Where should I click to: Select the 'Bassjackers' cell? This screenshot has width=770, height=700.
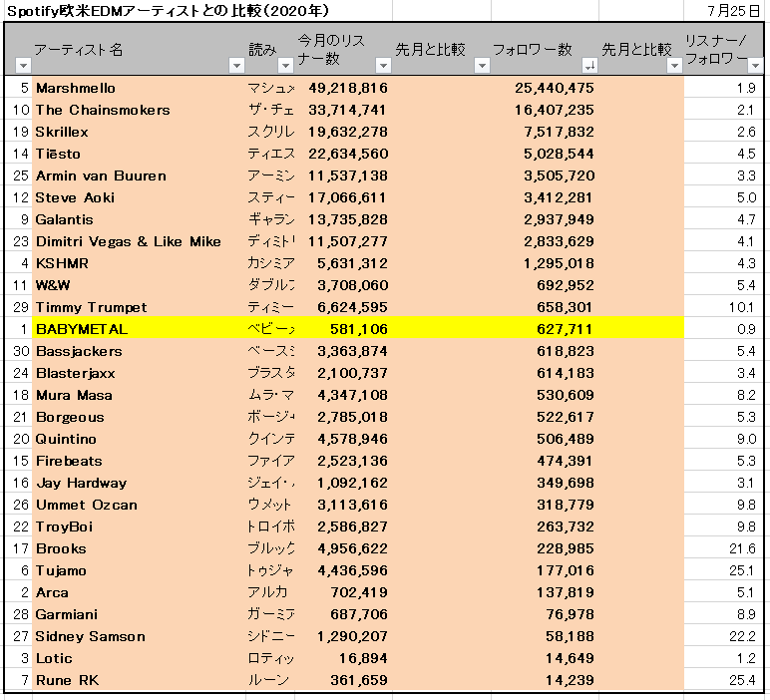139,351
